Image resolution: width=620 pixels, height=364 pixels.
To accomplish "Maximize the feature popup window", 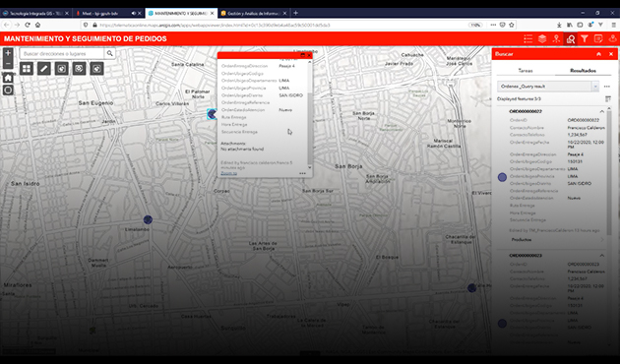I will (303, 55).
